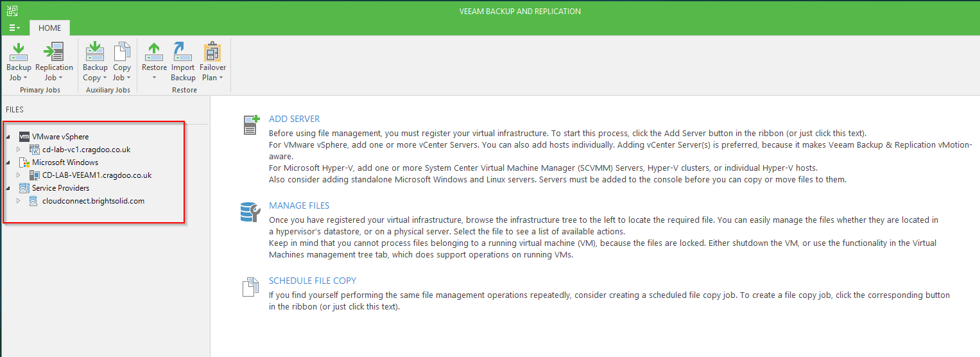Collapse the Service Providers tree group
This screenshot has height=357, width=980.
[8, 188]
